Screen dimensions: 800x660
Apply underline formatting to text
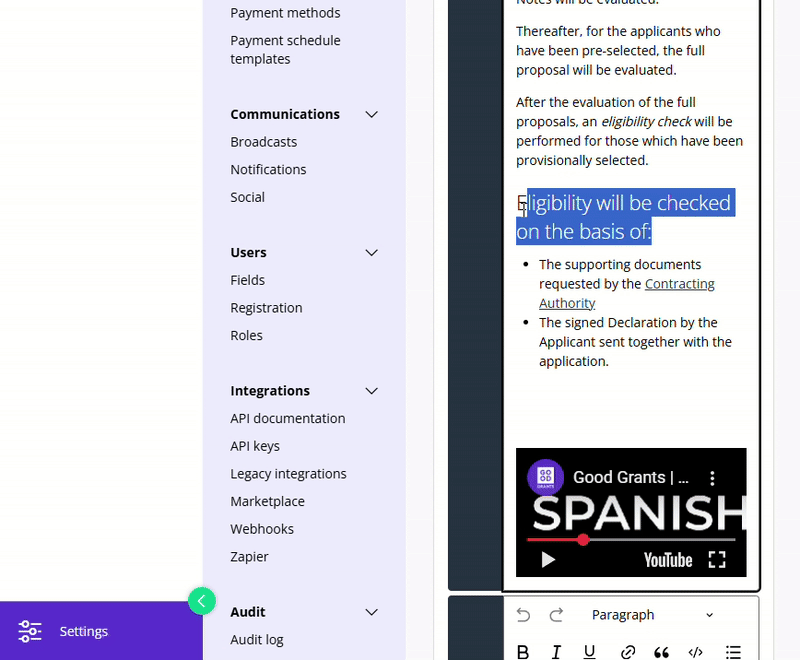tap(590, 652)
